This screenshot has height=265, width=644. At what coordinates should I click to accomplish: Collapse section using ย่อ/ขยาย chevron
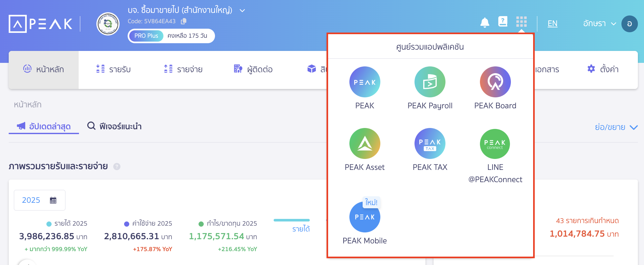[x=633, y=127]
